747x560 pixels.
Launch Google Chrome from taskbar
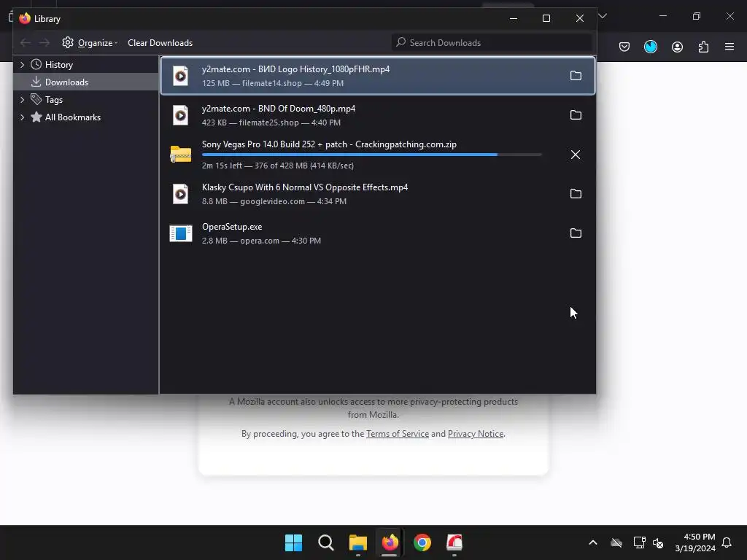coord(422,542)
